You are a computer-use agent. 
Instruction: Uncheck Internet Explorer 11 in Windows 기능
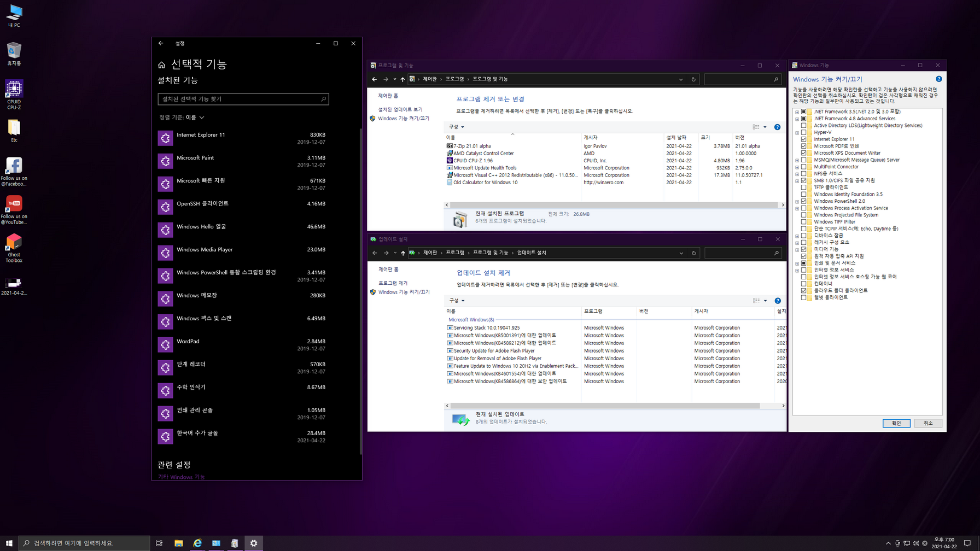(803, 139)
